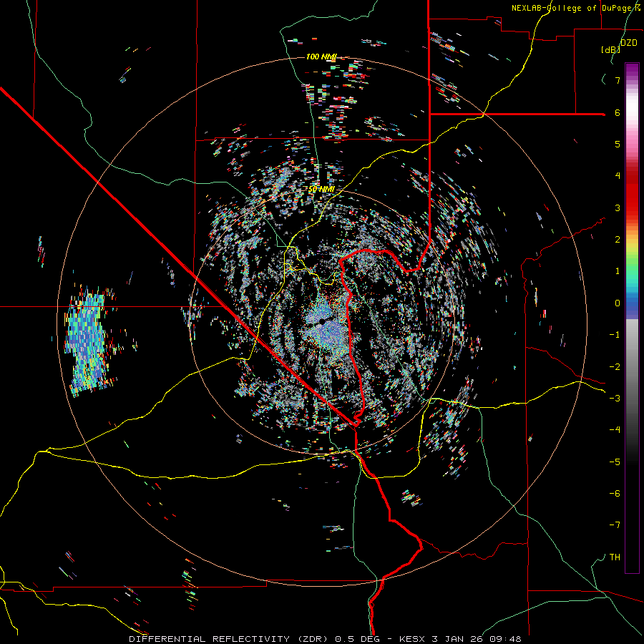Click the "-3" scale label
The image size is (644, 644).
coord(615,399)
